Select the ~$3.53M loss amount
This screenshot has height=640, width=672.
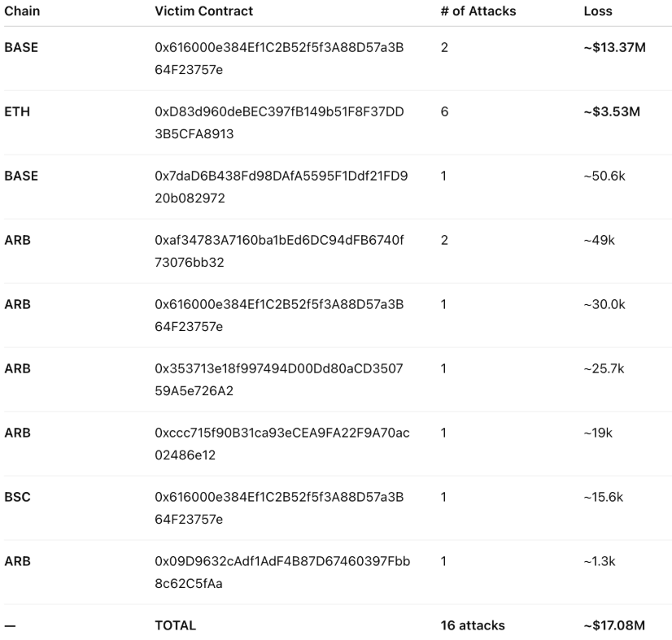[x=612, y=112]
